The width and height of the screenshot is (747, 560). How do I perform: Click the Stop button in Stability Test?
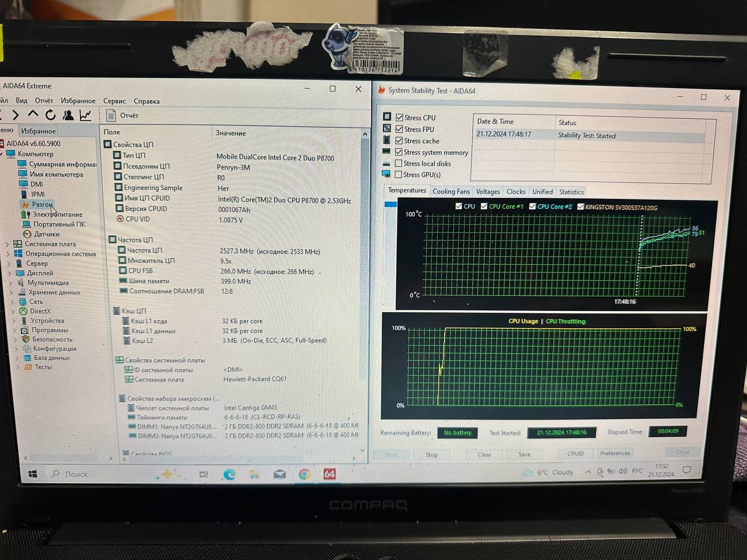tap(431, 454)
